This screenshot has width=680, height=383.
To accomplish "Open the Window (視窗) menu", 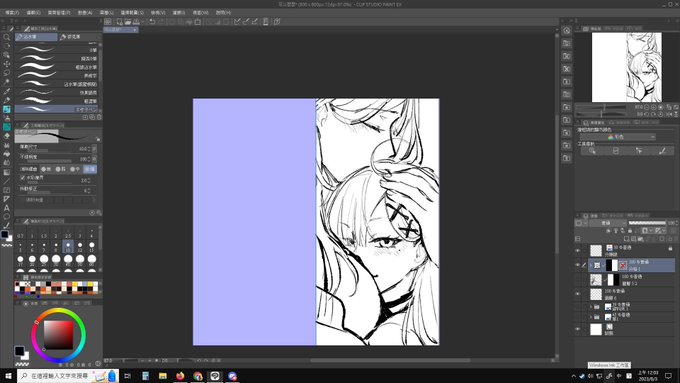I will (x=200, y=13).
